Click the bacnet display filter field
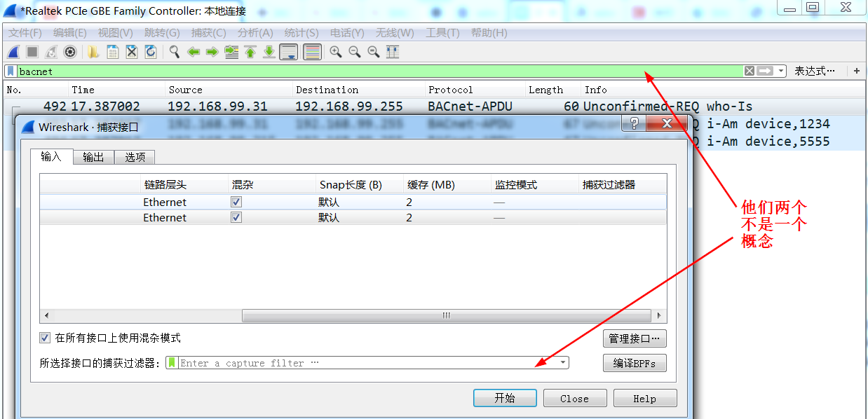The width and height of the screenshot is (868, 419). 379,71
